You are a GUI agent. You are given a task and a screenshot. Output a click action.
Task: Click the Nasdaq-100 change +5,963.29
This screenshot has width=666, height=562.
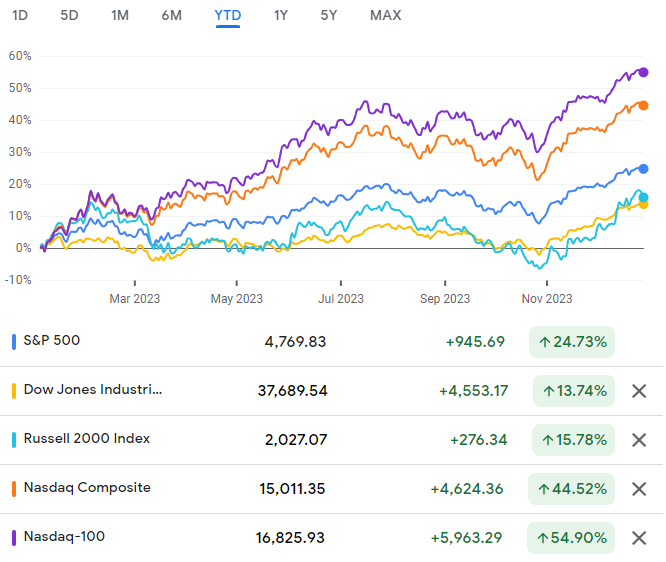[466, 538]
